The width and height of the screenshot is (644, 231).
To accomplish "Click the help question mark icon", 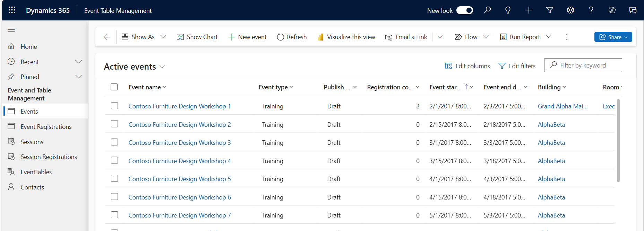I will (591, 10).
